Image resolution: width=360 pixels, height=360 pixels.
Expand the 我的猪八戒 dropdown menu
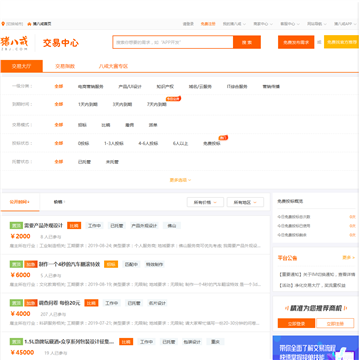(234, 24)
